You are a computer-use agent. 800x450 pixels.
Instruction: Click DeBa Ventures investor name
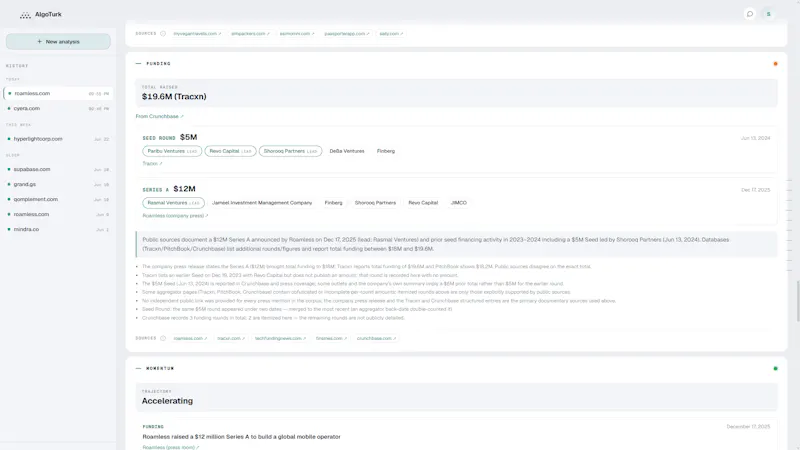coord(347,151)
